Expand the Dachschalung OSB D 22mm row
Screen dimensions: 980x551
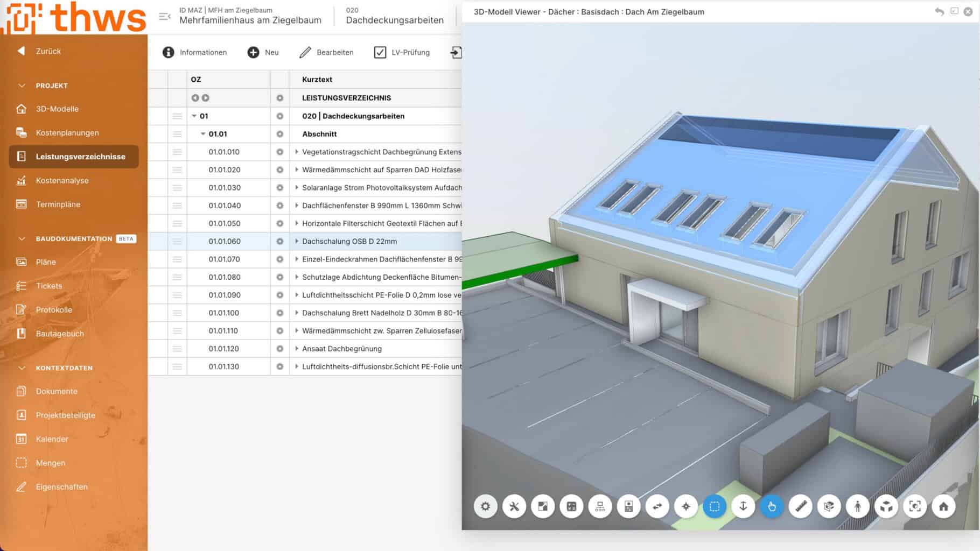pyautogui.click(x=297, y=242)
